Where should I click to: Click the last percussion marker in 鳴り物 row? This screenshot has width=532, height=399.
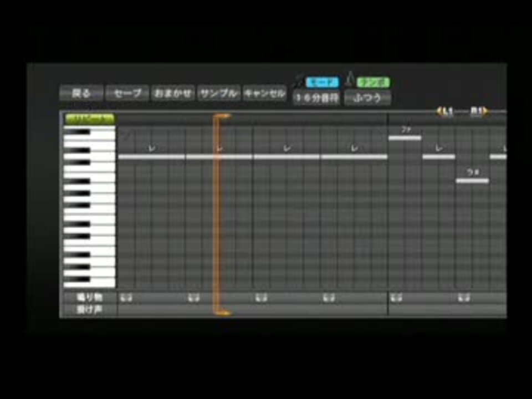(x=464, y=298)
